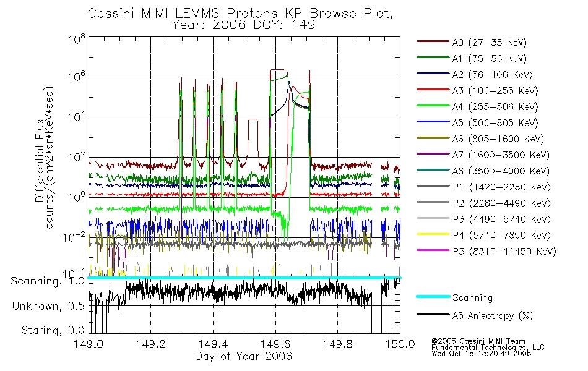Click the 149.6 x-axis tick label
The image size is (588, 371).
(275, 344)
